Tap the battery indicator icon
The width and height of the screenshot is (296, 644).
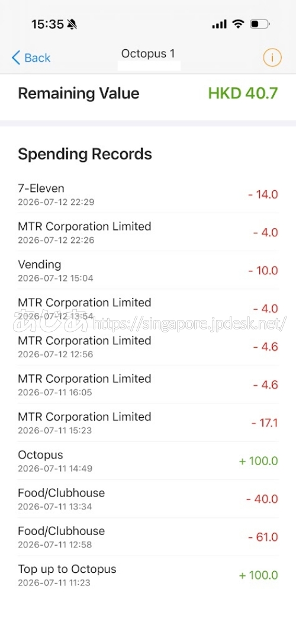point(260,24)
